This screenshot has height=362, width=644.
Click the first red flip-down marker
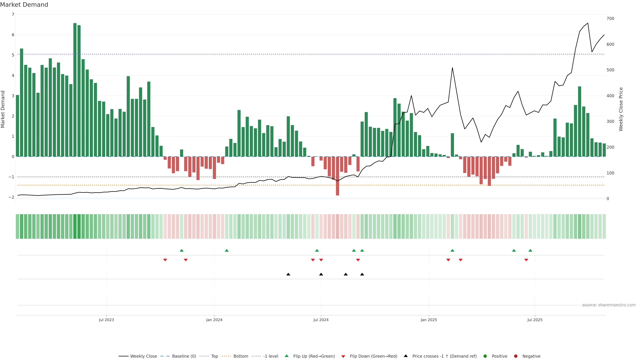pos(165,260)
